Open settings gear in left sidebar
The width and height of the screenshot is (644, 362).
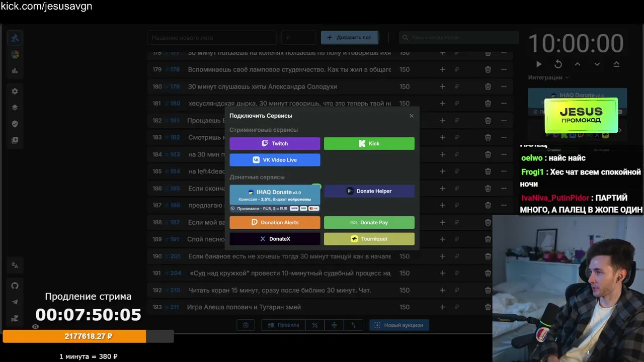[15, 91]
